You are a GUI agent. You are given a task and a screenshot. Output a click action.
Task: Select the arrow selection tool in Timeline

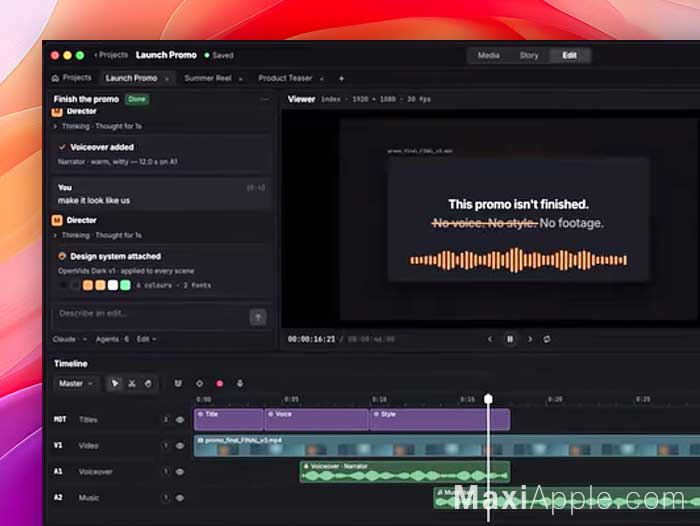click(115, 384)
